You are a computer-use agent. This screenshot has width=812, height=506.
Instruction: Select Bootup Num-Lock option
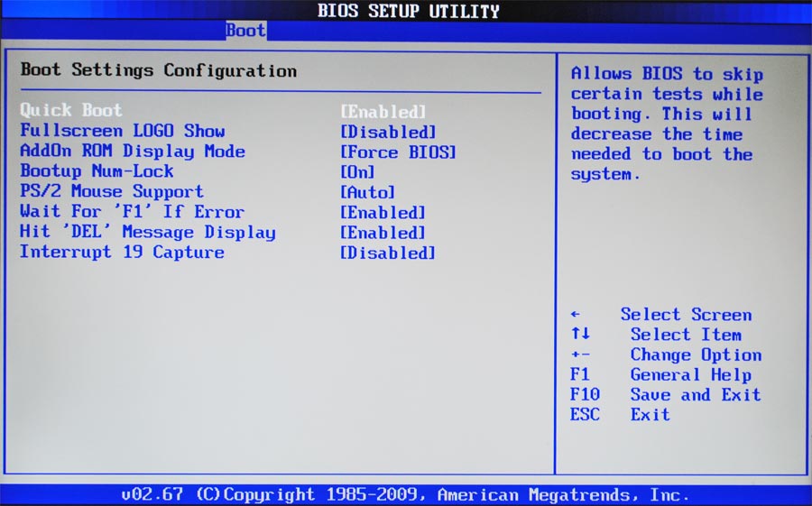[x=97, y=170]
